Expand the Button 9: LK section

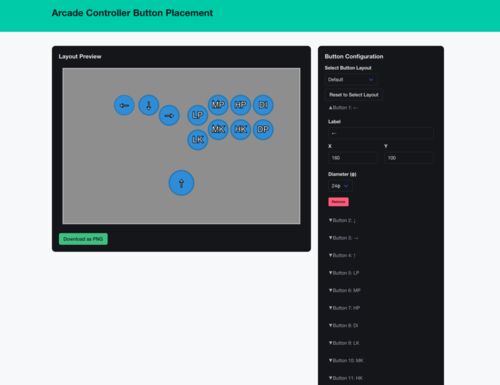(x=344, y=343)
